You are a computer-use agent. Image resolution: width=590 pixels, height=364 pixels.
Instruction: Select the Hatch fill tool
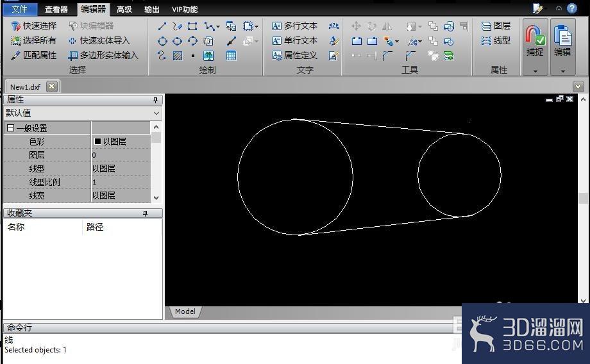177,56
